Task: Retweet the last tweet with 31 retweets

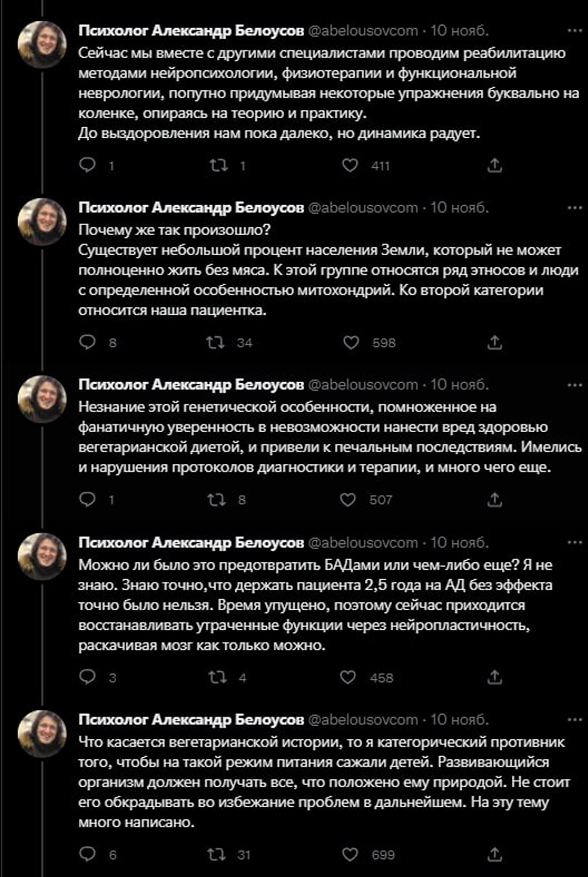Action: (x=217, y=854)
